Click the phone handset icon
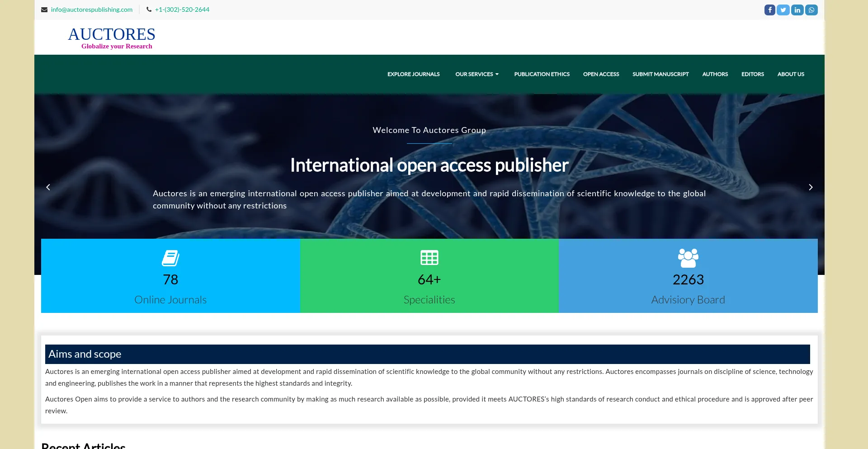The height and width of the screenshot is (449, 868). pos(149,9)
